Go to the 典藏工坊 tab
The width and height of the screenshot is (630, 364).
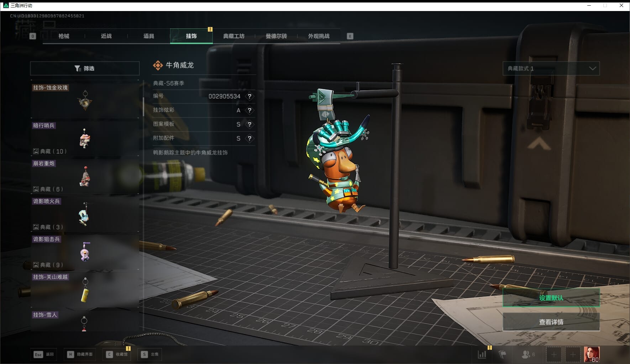click(234, 36)
